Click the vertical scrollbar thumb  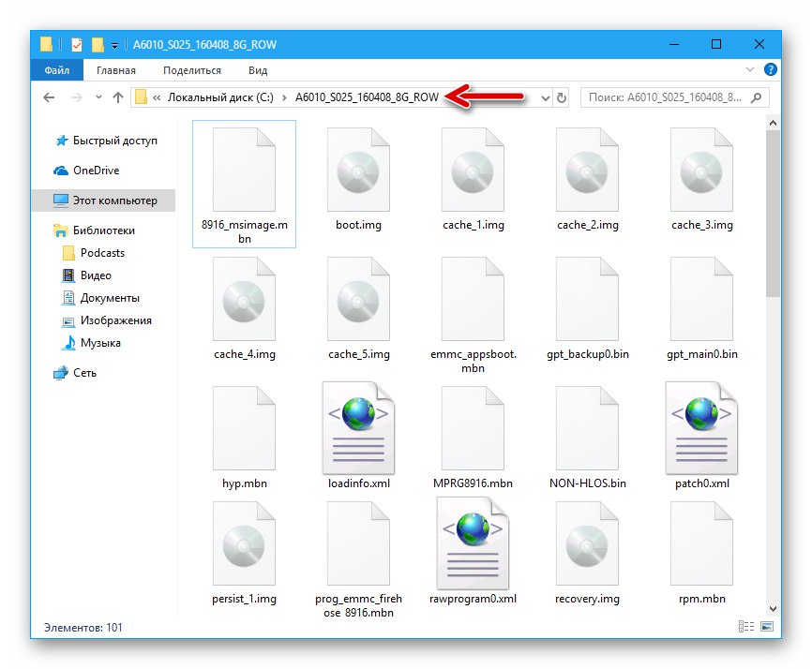(x=773, y=214)
